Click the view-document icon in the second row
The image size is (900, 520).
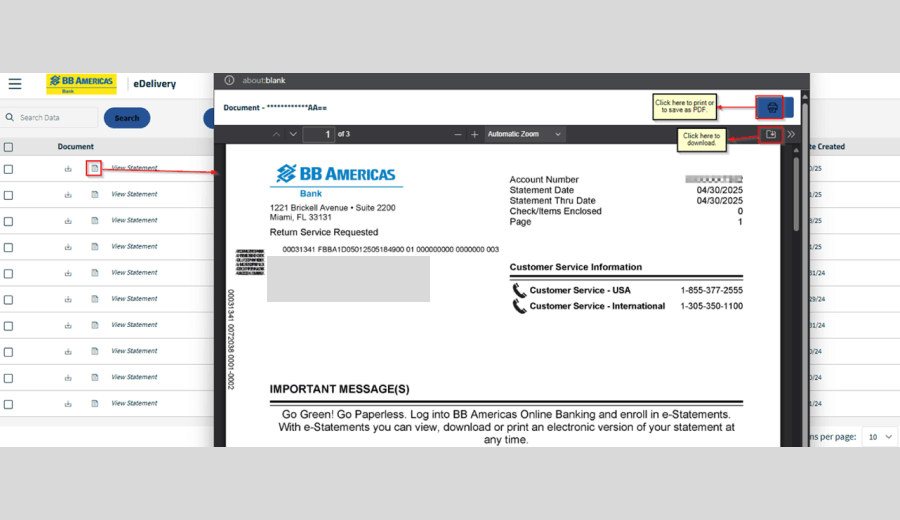[x=95, y=195]
